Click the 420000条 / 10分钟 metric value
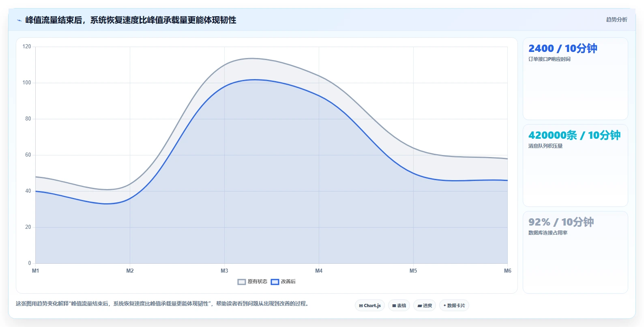This screenshot has height=327, width=644. pos(574,135)
